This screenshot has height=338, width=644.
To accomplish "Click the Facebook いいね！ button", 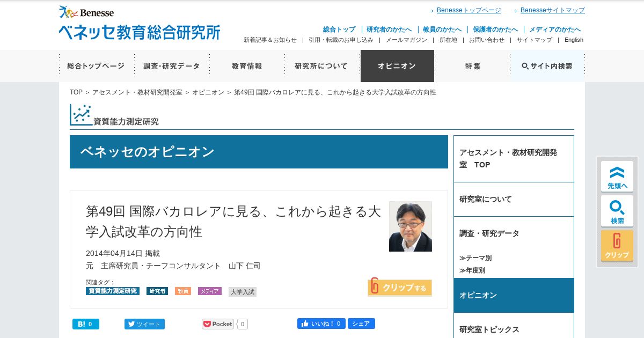I will (321, 324).
